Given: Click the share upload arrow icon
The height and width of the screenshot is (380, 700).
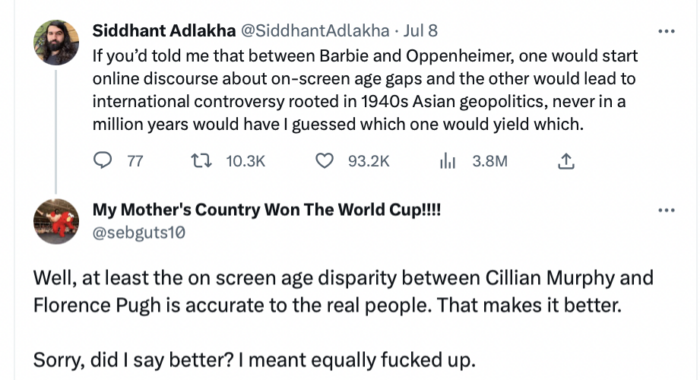Looking at the screenshot, I should coord(566,161).
